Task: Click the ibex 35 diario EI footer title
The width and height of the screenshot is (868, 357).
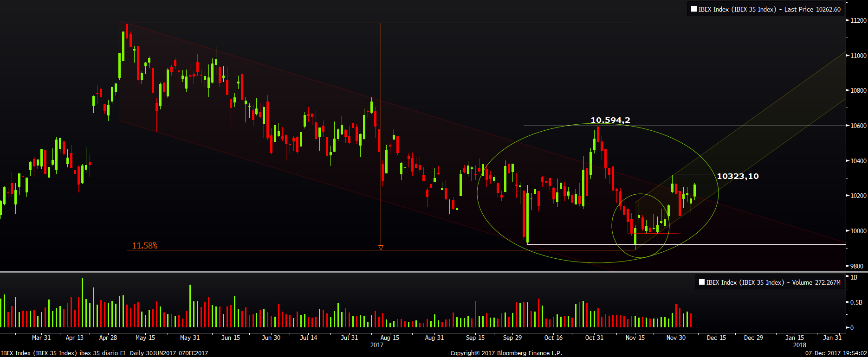Action: tap(103, 353)
